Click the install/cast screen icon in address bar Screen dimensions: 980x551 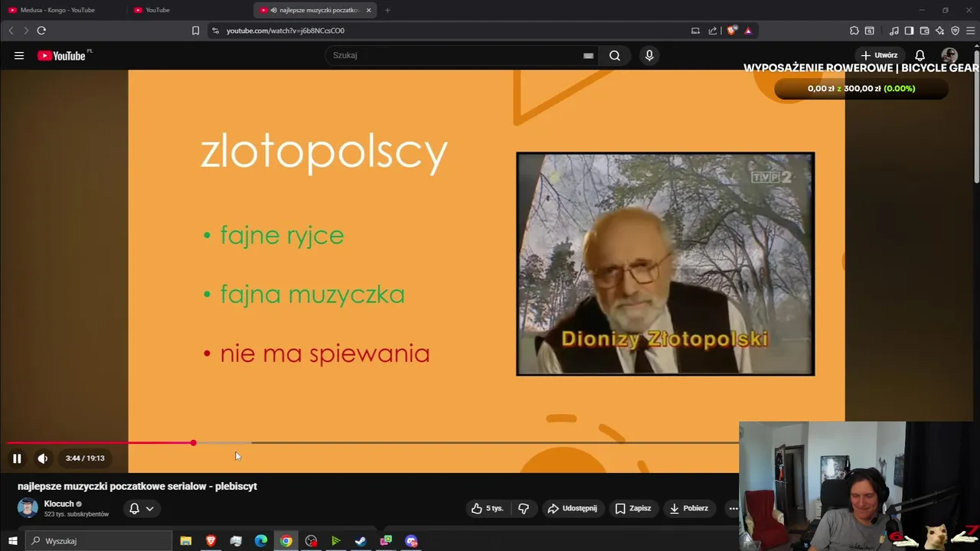tap(695, 31)
